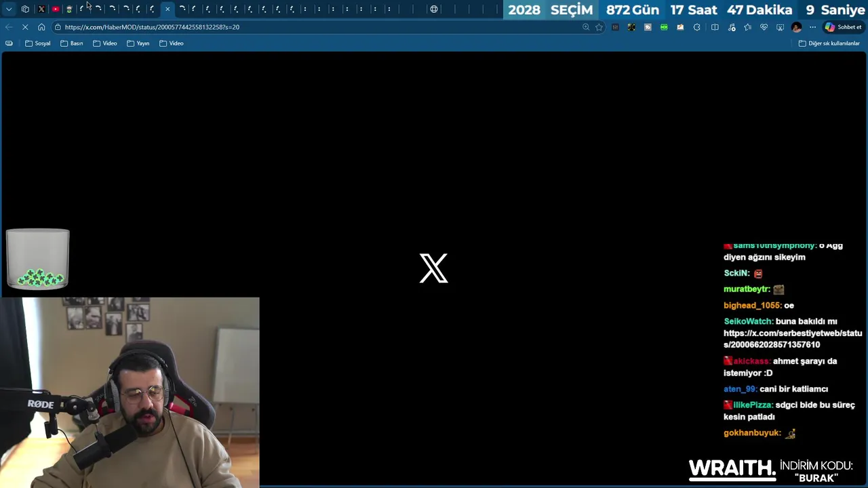Click the webcam video overlay
The image size is (868, 488).
click(130, 392)
